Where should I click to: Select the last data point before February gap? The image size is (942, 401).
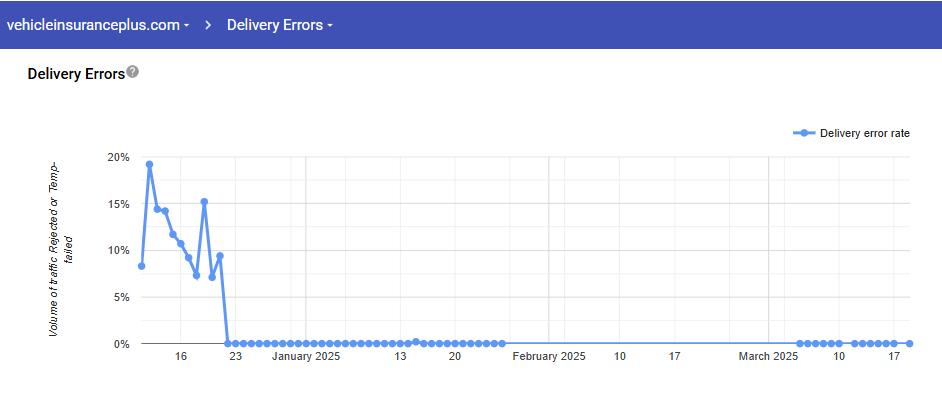[502, 343]
